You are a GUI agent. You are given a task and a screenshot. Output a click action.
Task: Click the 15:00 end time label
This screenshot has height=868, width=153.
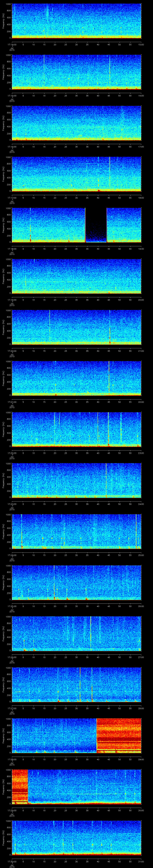coord(141,44)
